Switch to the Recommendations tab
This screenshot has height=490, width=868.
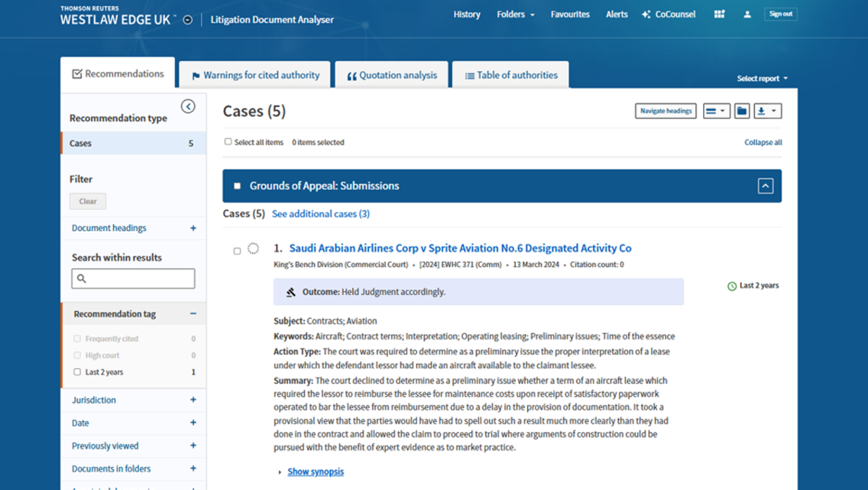click(x=117, y=73)
